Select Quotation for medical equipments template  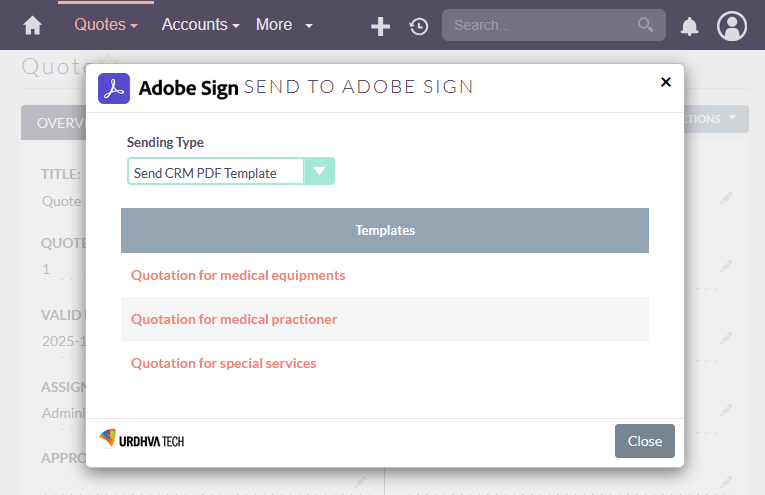[238, 275]
